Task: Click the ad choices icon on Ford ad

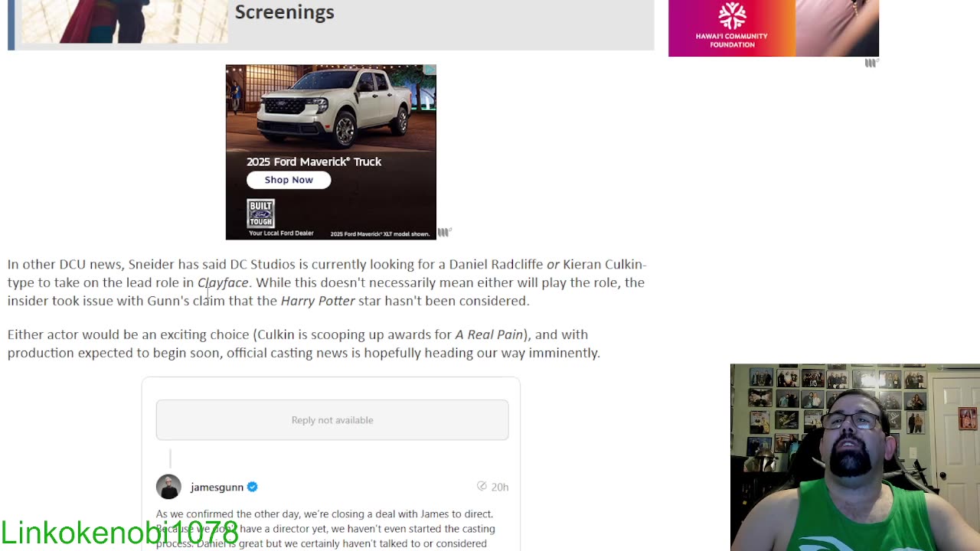Action: [430, 70]
